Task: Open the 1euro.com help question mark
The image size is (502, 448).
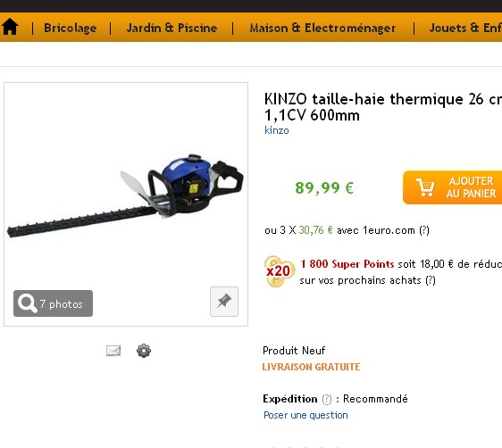Action: click(x=424, y=230)
